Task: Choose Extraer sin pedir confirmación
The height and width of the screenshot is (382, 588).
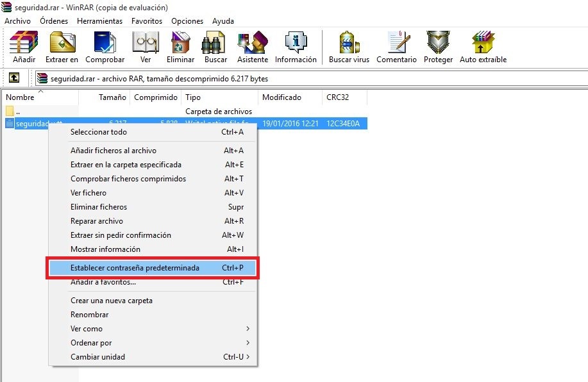Action: (x=153, y=235)
